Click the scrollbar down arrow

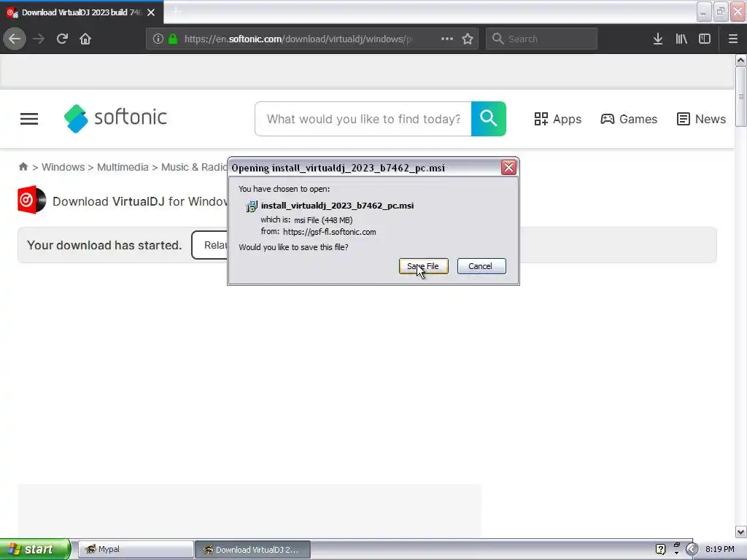pos(740,532)
